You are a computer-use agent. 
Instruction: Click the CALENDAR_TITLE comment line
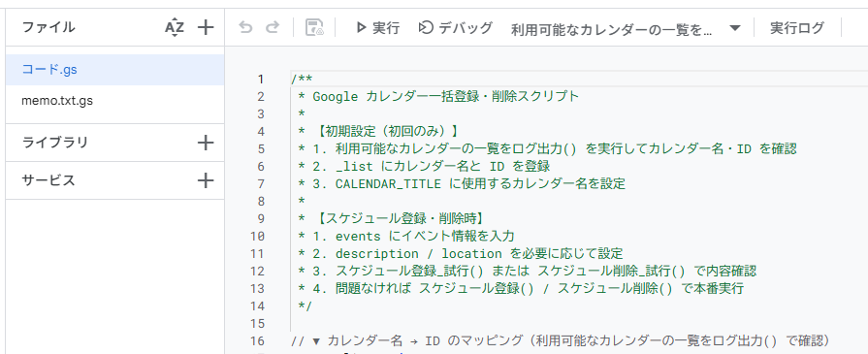pos(462,184)
